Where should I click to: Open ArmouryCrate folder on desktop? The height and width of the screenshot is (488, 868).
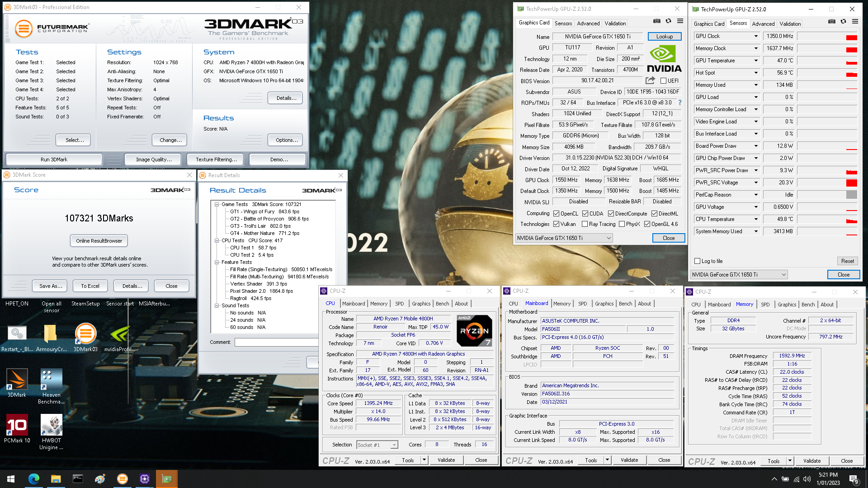pos(51,338)
